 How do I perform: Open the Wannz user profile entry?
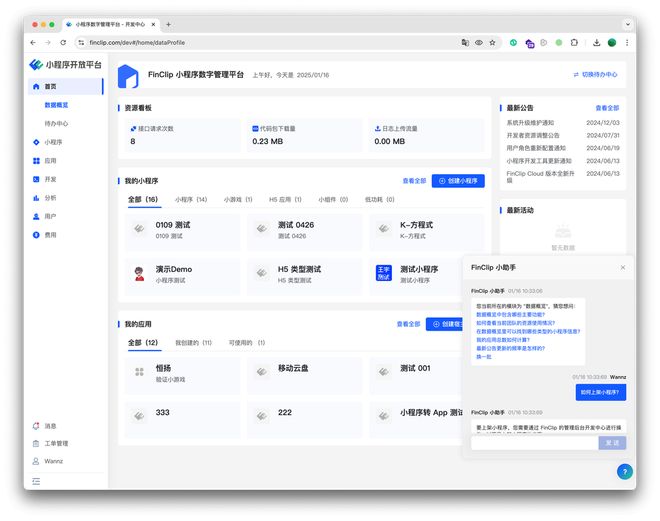(48, 461)
